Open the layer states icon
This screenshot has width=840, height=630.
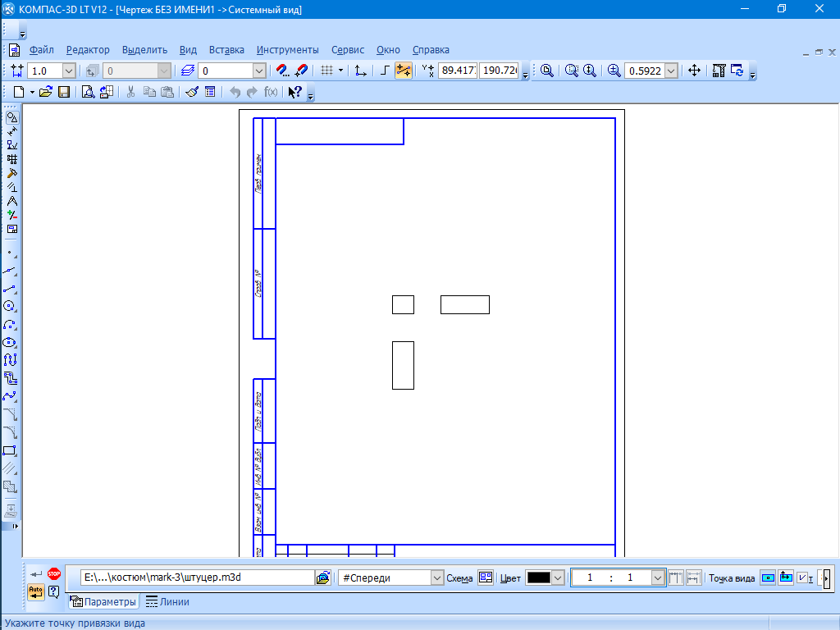[x=187, y=71]
